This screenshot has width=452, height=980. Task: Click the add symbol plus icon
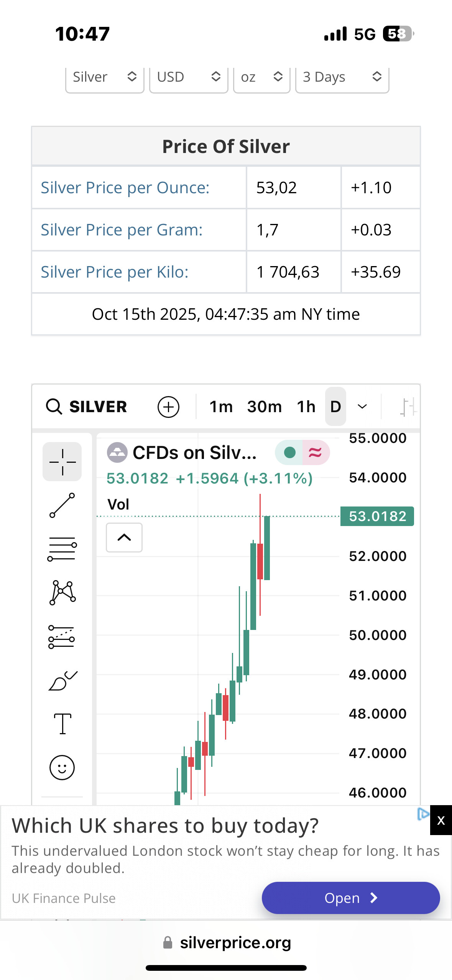pyautogui.click(x=168, y=407)
